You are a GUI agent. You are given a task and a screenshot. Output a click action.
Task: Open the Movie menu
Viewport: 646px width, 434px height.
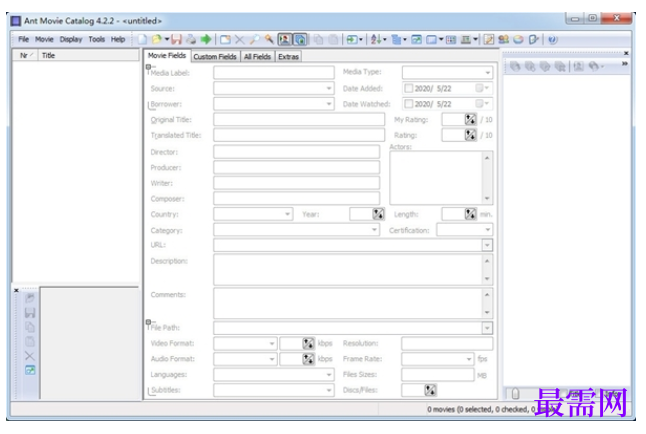[44, 40]
